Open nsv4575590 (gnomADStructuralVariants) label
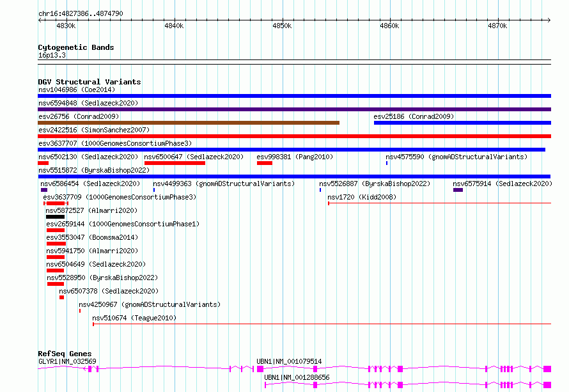This screenshot has height=392, width=569. tap(456, 157)
